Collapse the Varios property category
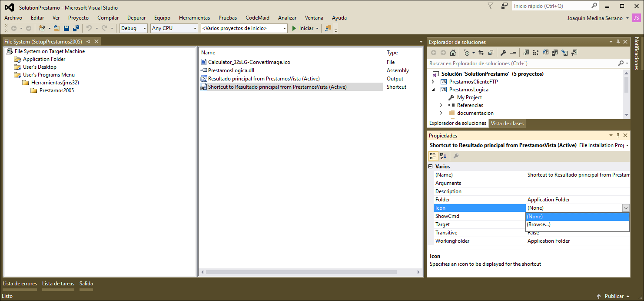 [x=431, y=167]
